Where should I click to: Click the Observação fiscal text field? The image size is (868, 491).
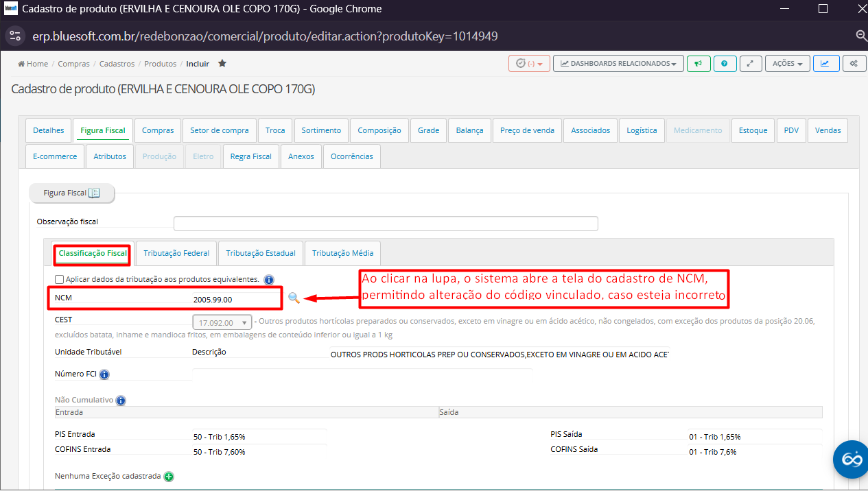pos(386,224)
